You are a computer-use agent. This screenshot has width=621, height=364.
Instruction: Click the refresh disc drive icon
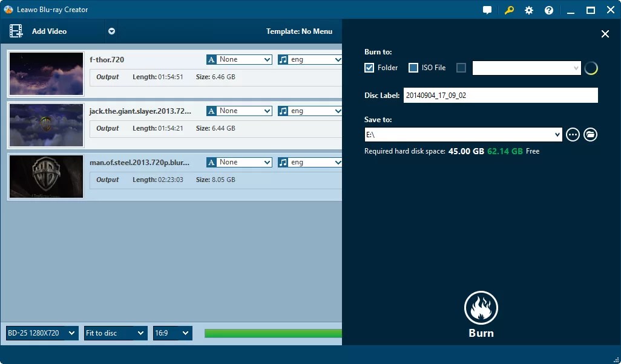tap(591, 68)
